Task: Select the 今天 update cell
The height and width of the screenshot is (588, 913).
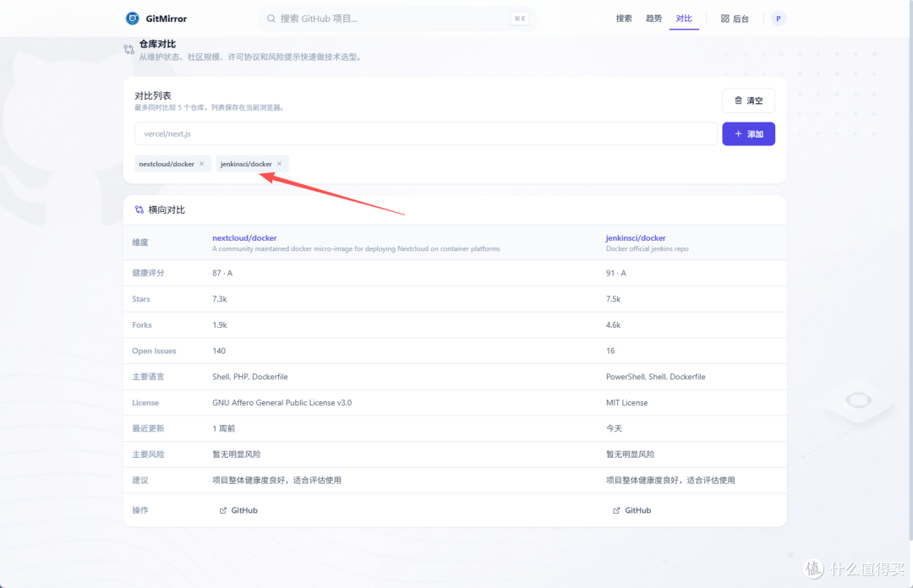Action: pos(614,428)
